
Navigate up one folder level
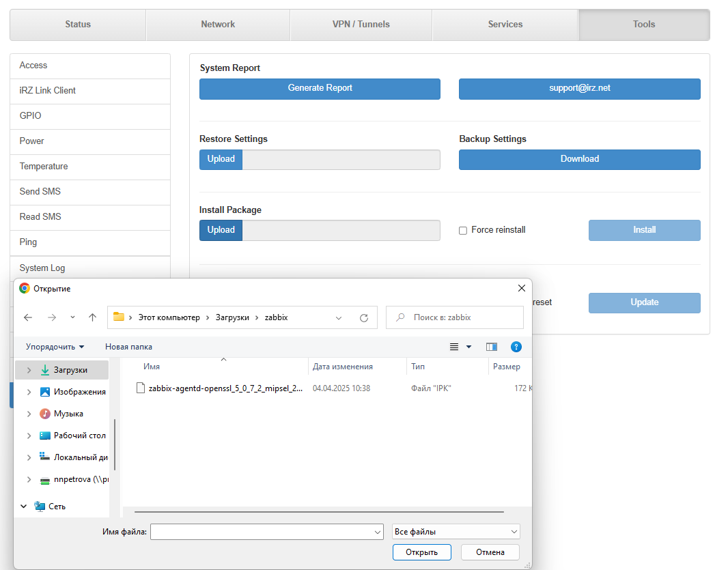point(92,317)
